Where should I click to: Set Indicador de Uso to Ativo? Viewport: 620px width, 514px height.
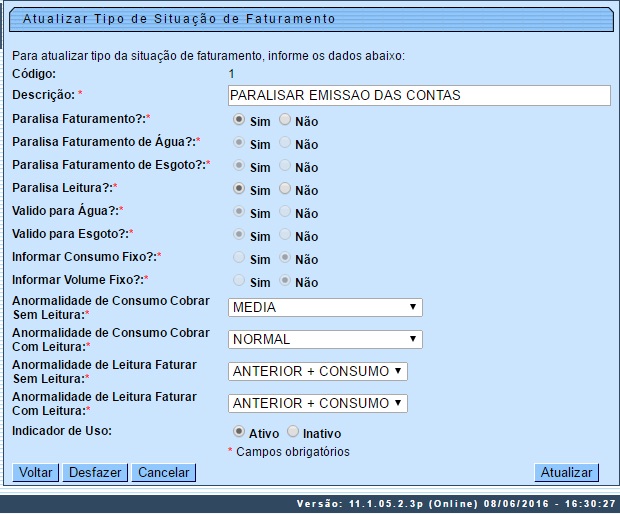click(x=238, y=432)
